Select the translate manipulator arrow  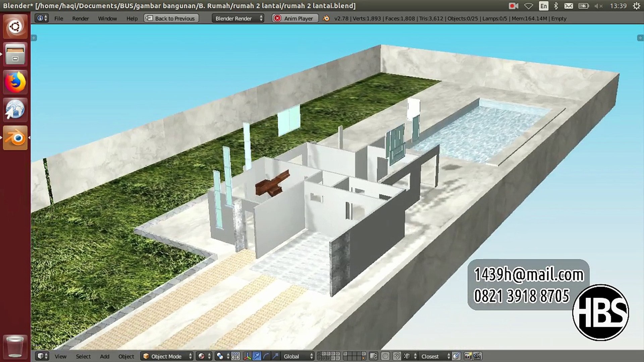(257, 356)
